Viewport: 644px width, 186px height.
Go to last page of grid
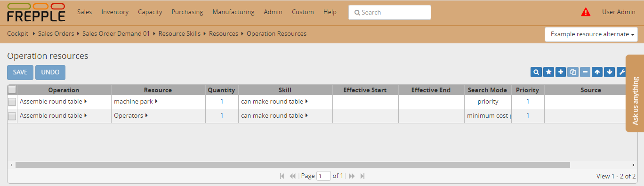pos(362,176)
